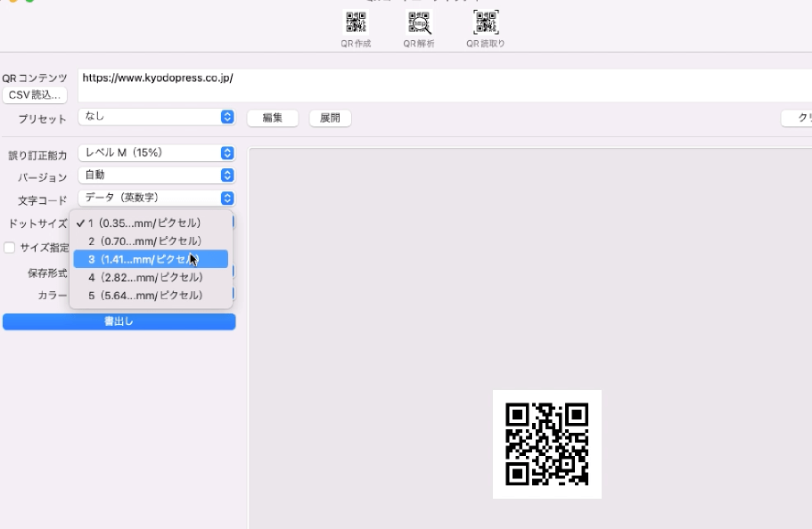Viewport: 812px width, 529px height.
Task: Choose dot size 5 (5.64mm/pixel)
Action: 150,295
